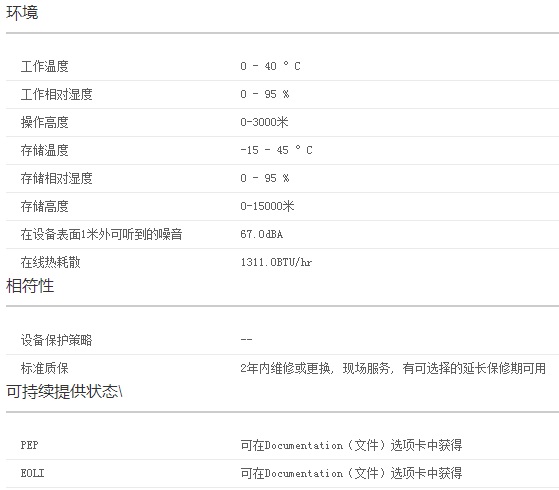Select the 工作温度 label
The image size is (559, 490).
pyautogui.click(x=45, y=66)
